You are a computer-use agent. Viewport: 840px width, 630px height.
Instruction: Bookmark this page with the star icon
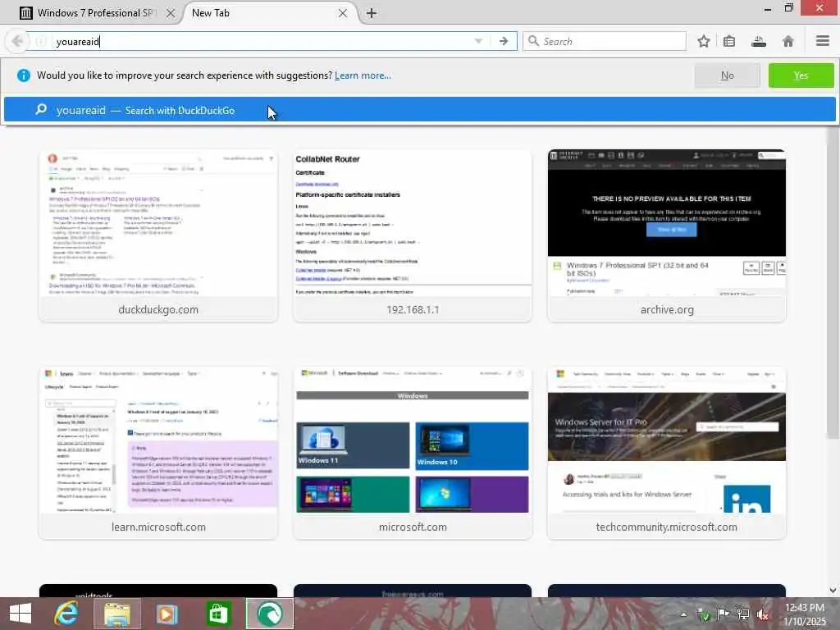click(x=704, y=41)
